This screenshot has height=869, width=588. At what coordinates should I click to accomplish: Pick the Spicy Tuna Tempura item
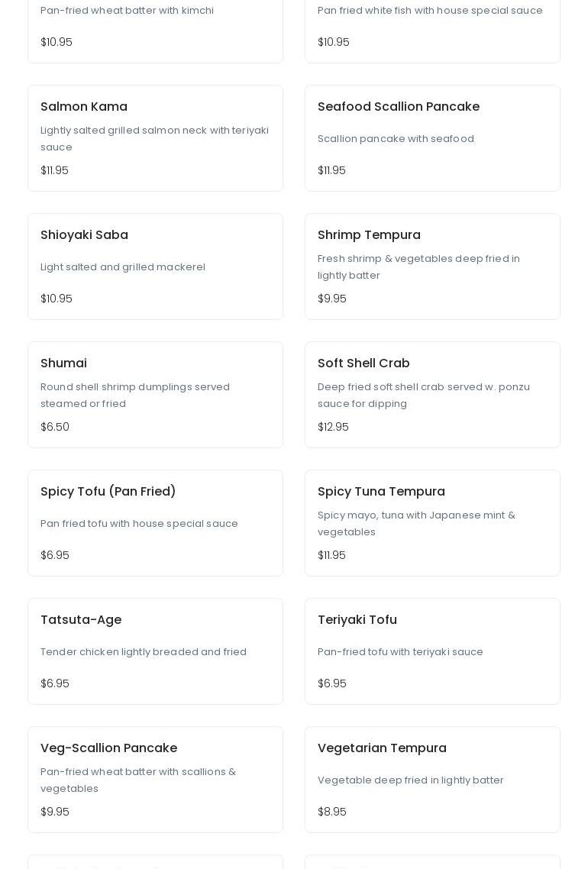tap(432, 522)
